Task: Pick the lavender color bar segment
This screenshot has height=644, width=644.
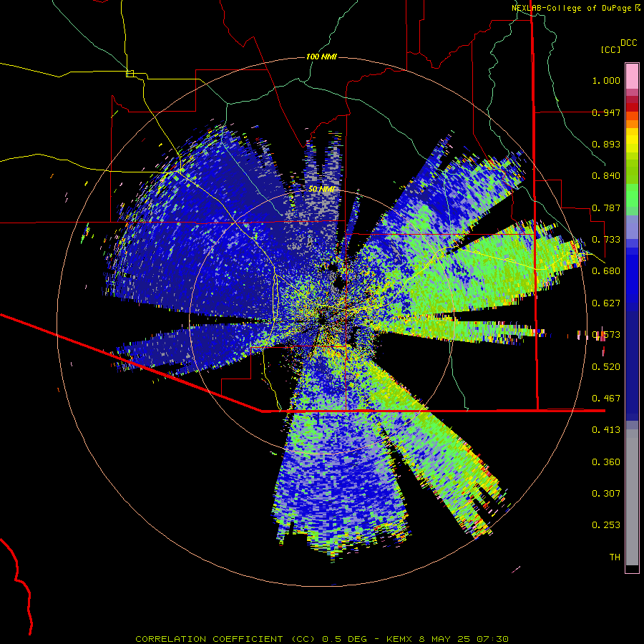Action: pos(632,227)
